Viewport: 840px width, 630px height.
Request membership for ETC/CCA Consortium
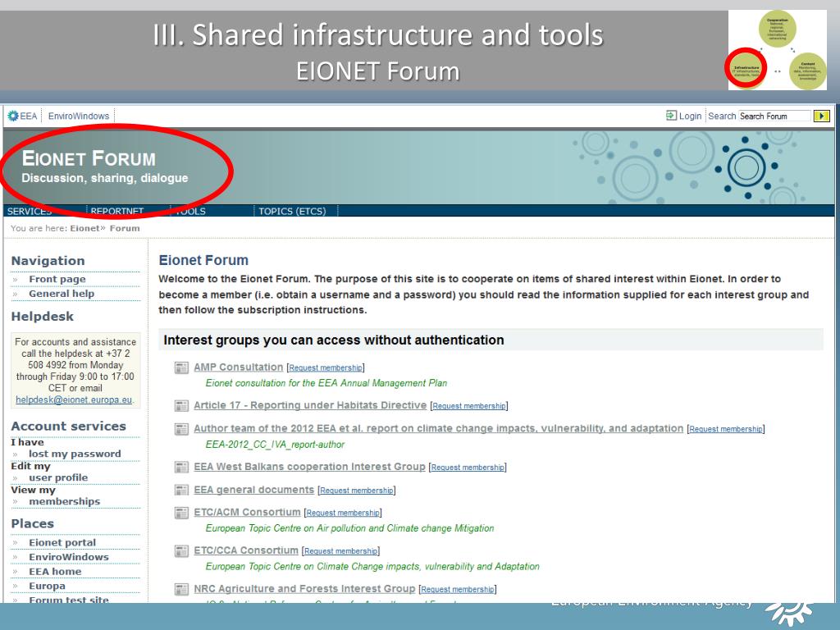[340, 551]
